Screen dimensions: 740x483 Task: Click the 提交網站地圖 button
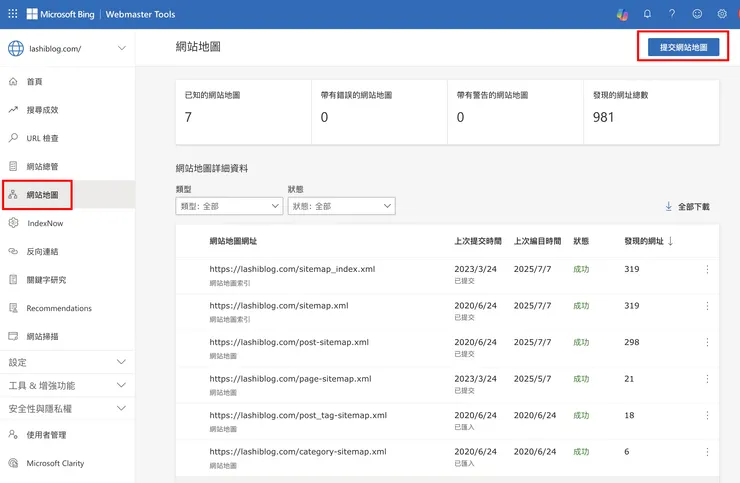click(683, 47)
